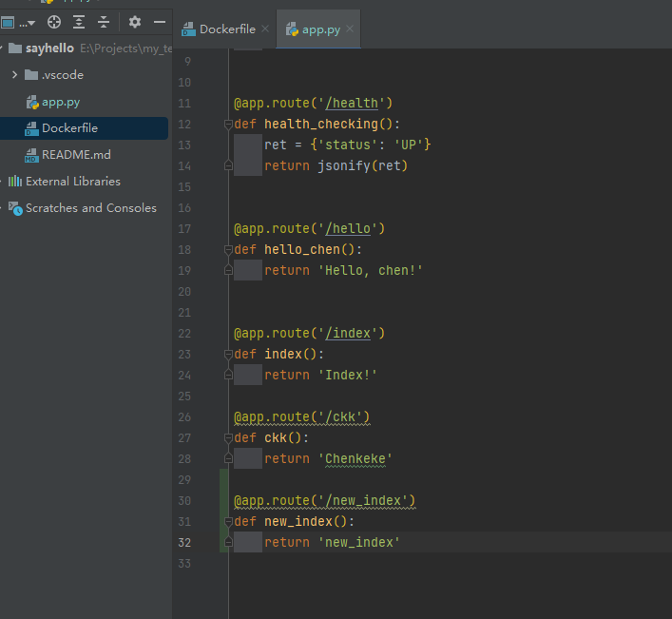The image size is (672, 619).
Task: Select Dockerfile in the project tree
Action: [x=69, y=127]
